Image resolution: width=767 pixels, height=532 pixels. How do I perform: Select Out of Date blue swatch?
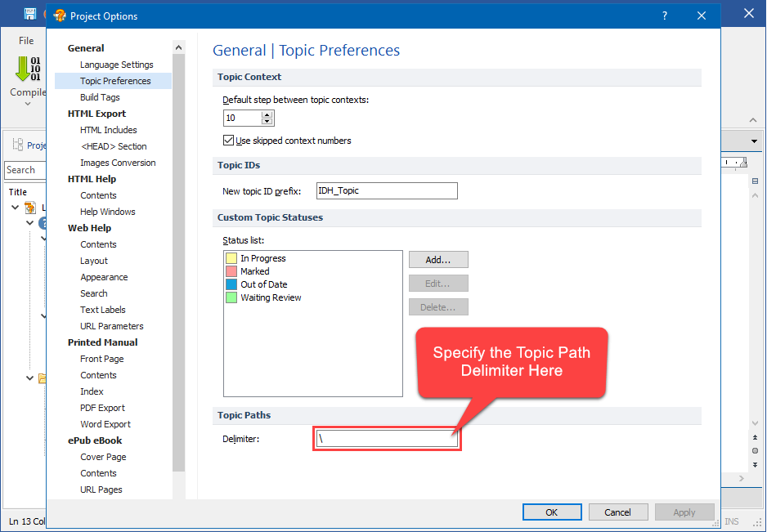[231, 284]
